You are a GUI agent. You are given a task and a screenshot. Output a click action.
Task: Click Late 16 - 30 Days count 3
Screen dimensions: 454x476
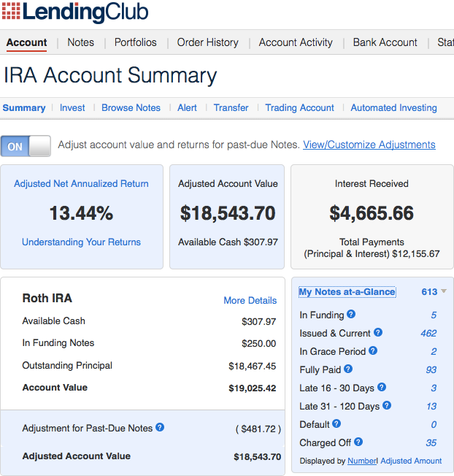point(434,388)
